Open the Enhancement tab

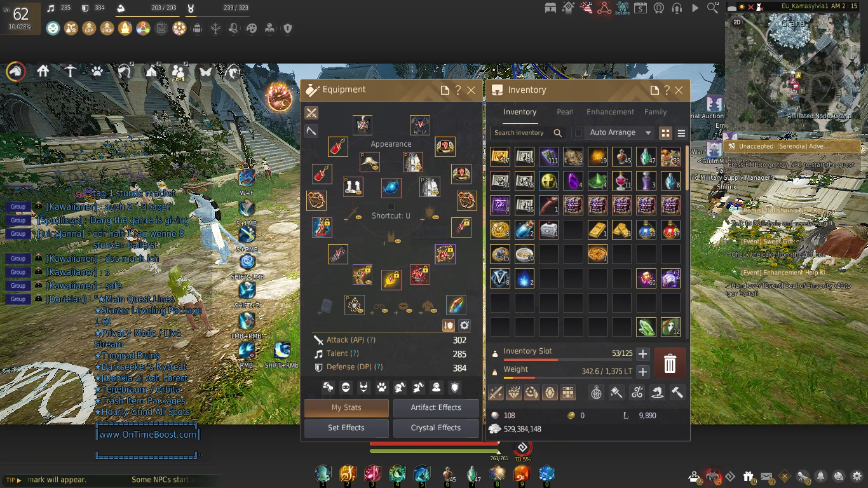[x=610, y=112]
